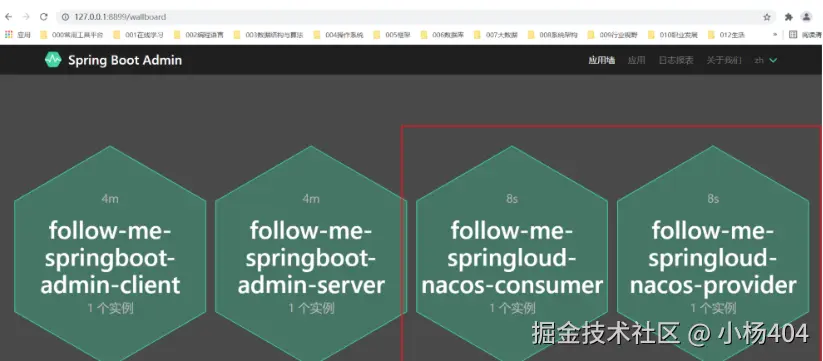Switch to the 应用墙 wallboard tab

click(602, 60)
